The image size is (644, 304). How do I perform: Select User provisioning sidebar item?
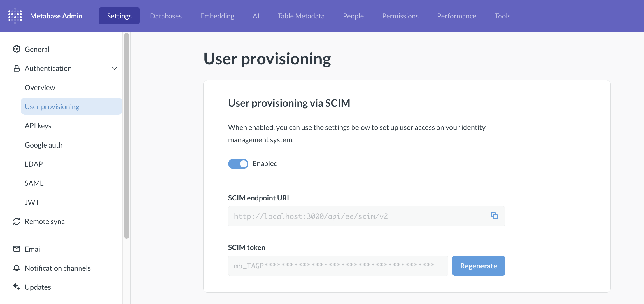click(71, 106)
